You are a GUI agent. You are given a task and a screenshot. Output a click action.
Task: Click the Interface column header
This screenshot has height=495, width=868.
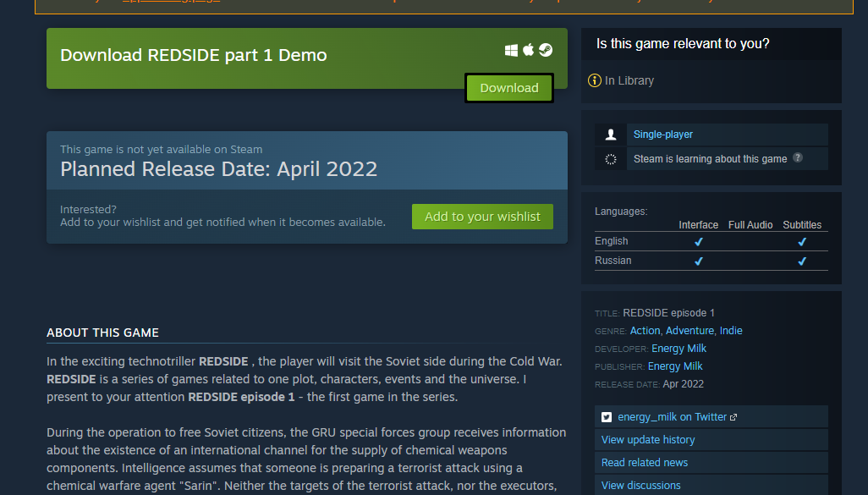click(698, 225)
